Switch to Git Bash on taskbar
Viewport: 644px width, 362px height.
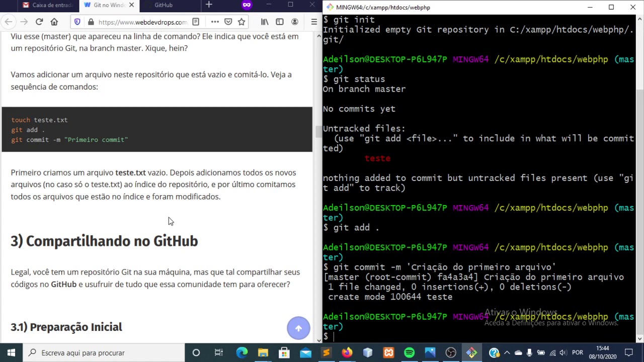click(471, 353)
